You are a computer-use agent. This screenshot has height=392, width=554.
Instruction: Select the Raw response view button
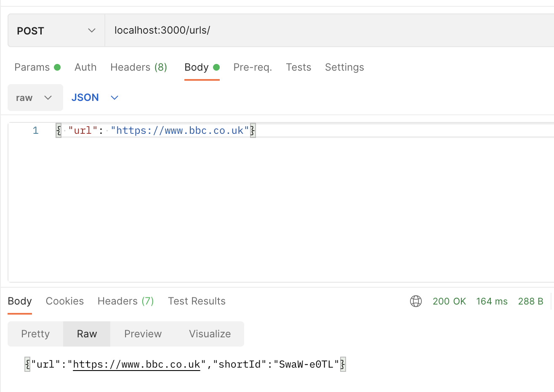coord(86,334)
